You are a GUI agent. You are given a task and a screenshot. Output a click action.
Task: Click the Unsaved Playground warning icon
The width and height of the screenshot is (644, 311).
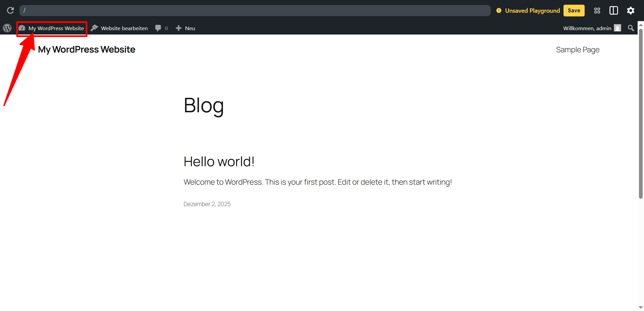tap(499, 10)
